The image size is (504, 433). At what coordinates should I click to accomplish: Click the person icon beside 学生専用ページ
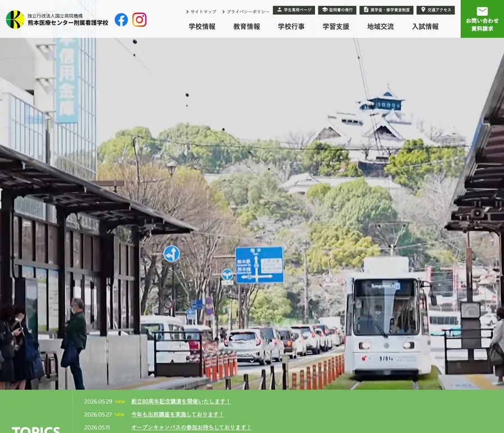click(280, 10)
